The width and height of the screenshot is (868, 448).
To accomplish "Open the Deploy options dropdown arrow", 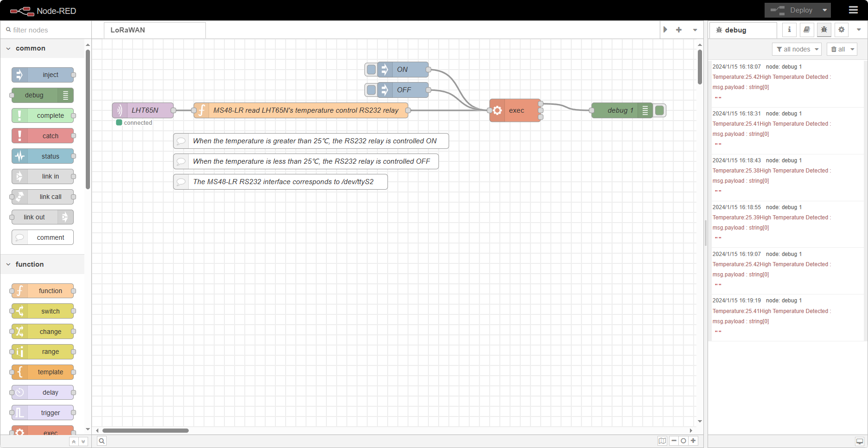I will (825, 10).
